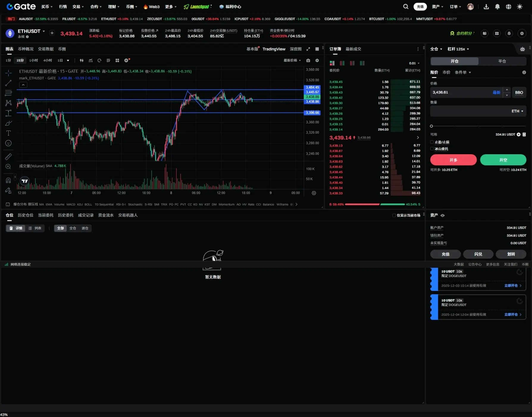
Task: Open the search icon in the top bar
Action: (x=406, y=7)
